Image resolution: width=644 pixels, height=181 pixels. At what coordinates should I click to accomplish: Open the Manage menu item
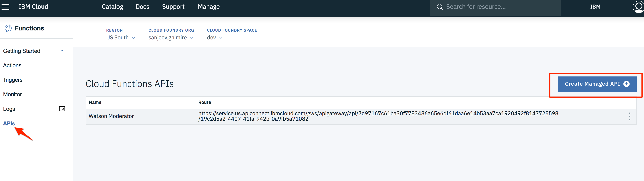coord(209,7)
